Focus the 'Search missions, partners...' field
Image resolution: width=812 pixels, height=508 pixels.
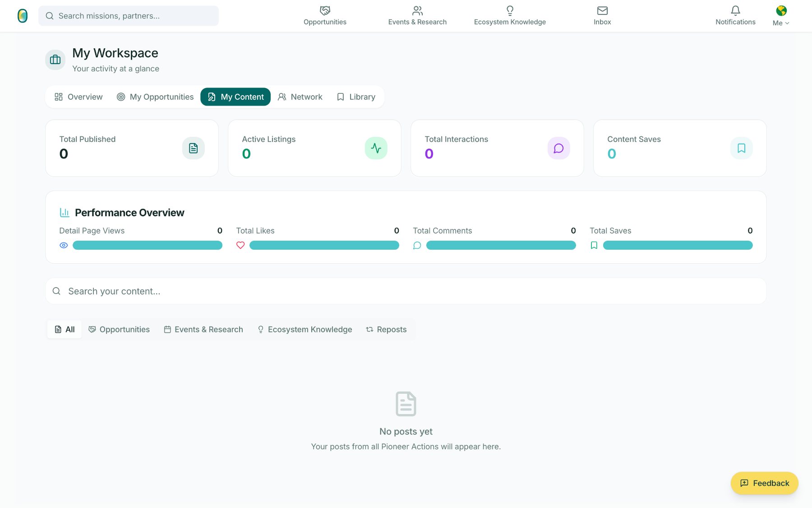(129, 16)
